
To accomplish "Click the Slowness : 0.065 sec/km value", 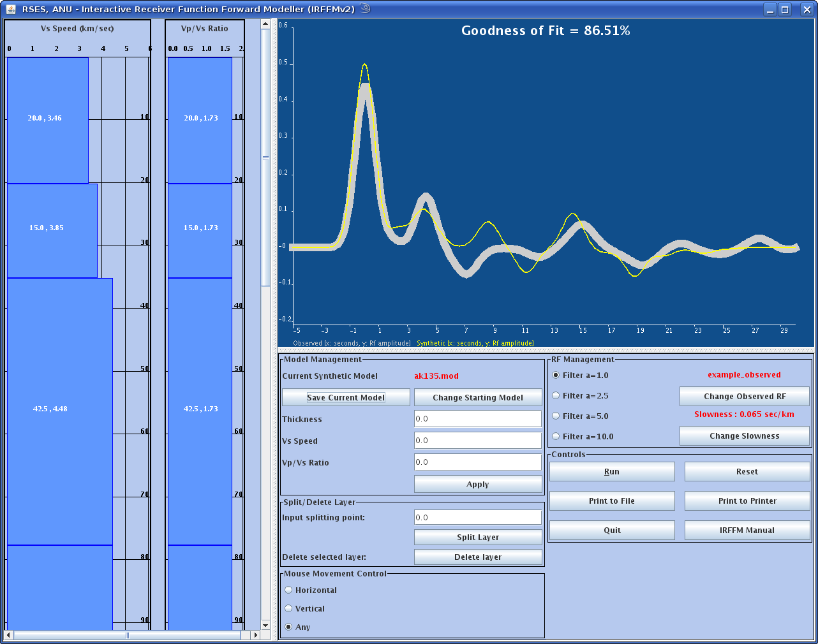I will click(x=744, y=414).
